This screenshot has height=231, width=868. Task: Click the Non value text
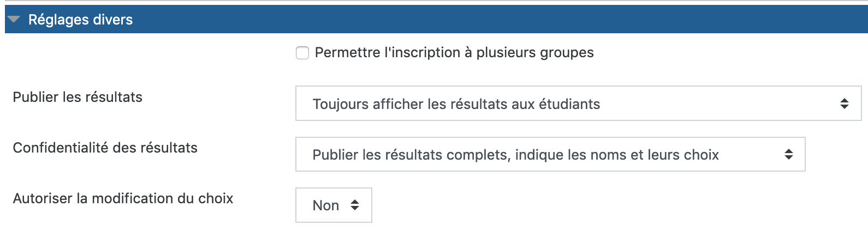pos(325,205)
